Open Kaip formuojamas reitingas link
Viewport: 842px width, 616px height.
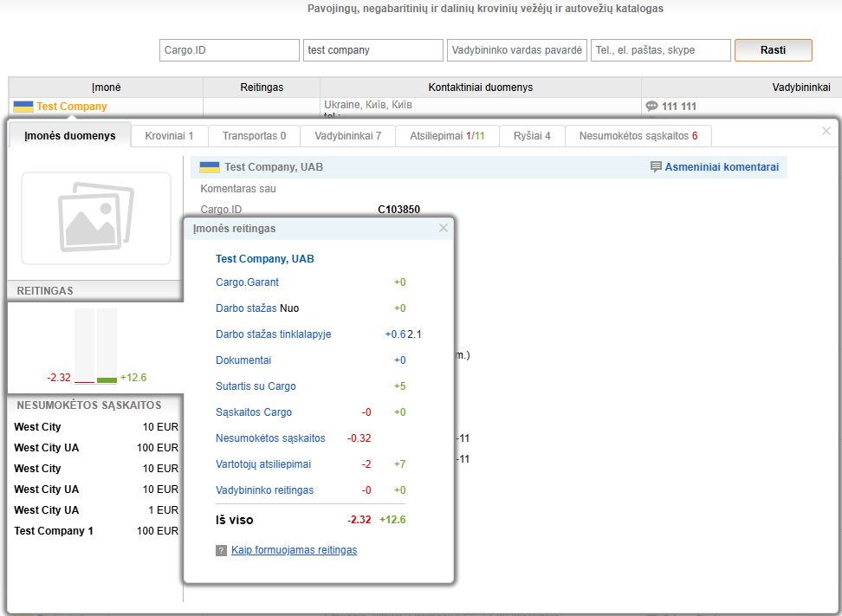point(294,550)
